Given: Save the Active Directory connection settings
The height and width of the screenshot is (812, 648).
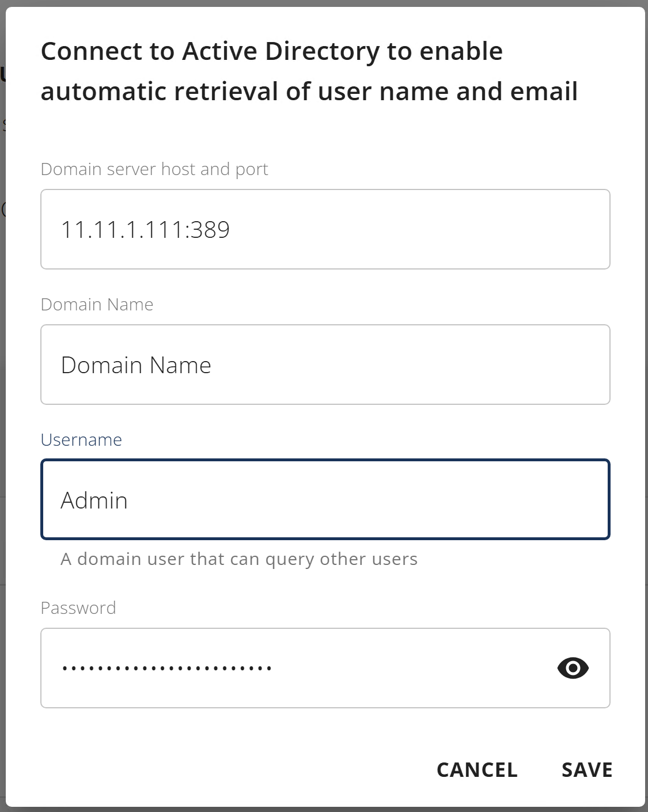Looking at the screenshot, I should click(587, 770).
